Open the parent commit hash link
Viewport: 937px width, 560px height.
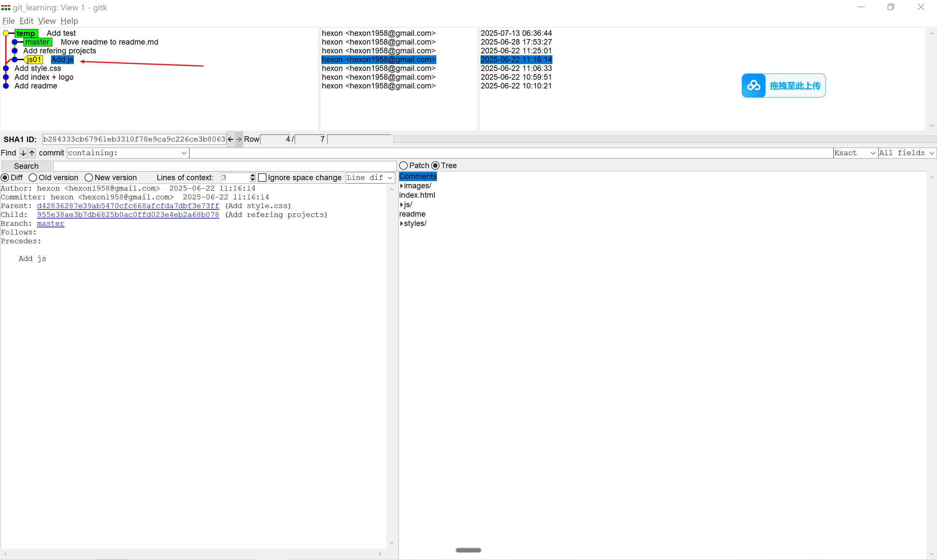[x=128, y=206]
